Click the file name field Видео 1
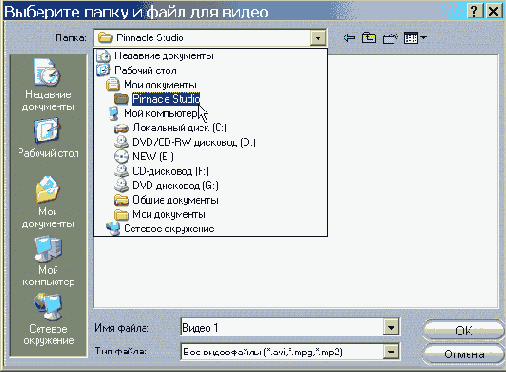 [282, 328]
